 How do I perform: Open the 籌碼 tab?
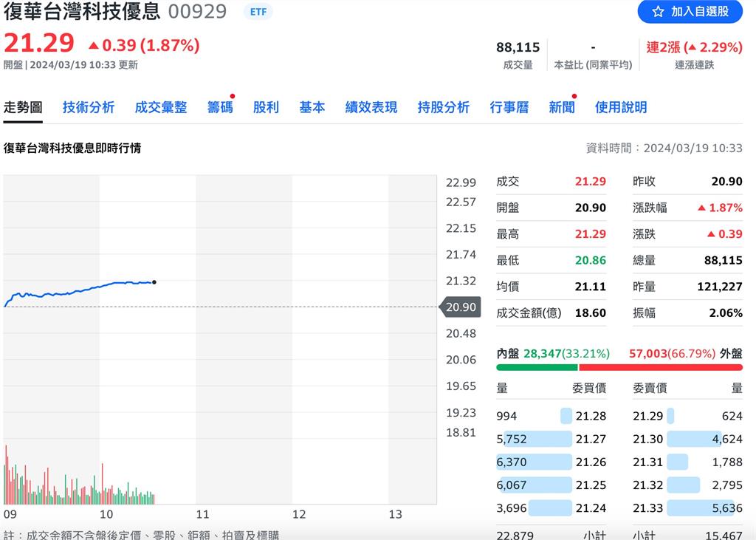220,107
